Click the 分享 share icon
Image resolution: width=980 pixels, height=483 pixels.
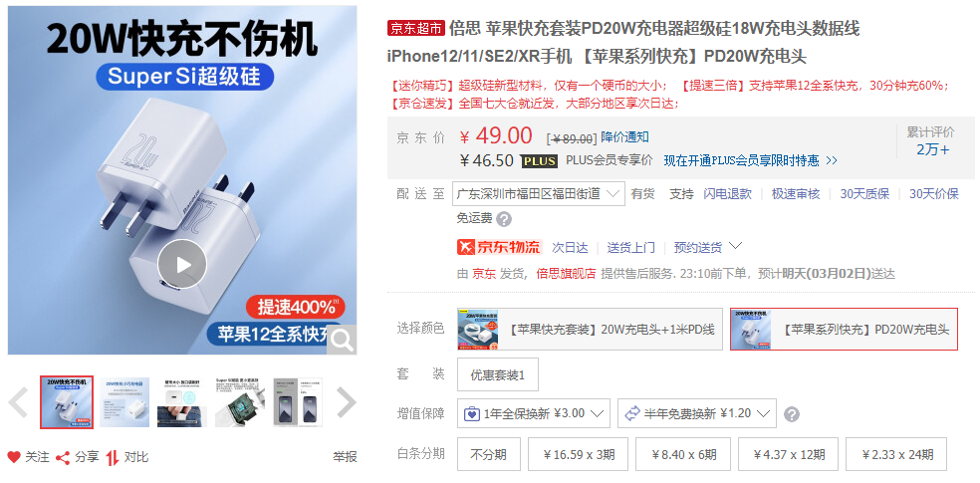(63, 457)
